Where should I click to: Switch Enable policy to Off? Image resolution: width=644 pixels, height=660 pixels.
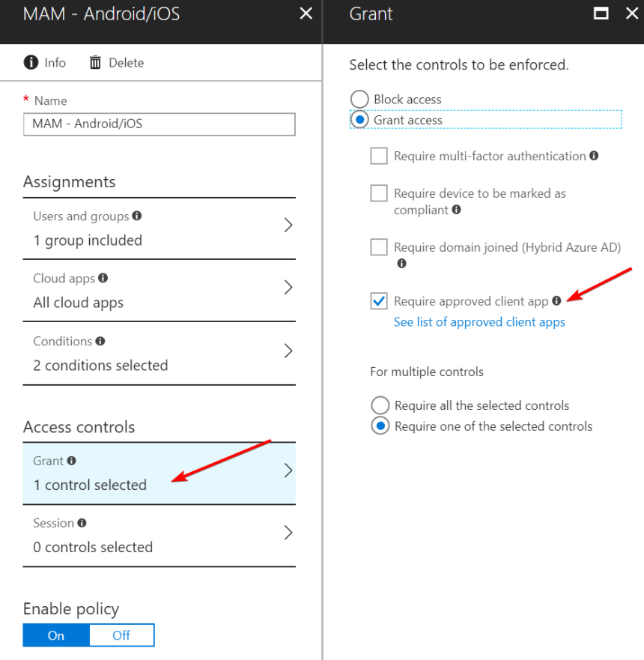pos(121,635)
